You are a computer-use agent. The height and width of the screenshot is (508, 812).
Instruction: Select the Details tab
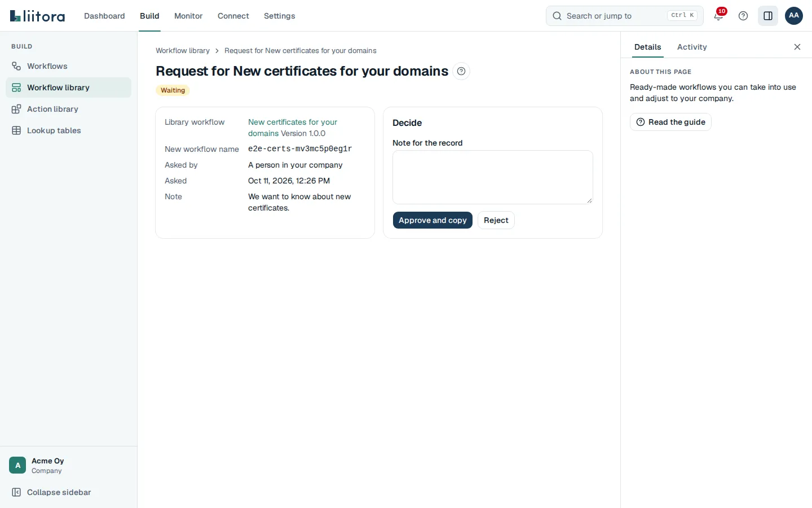(x=647, y=47)
